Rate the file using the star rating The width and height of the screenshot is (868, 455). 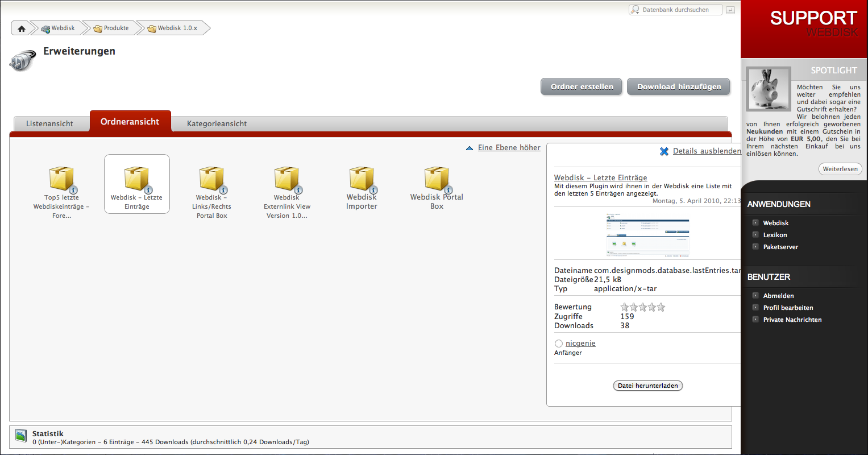point(642,307)
